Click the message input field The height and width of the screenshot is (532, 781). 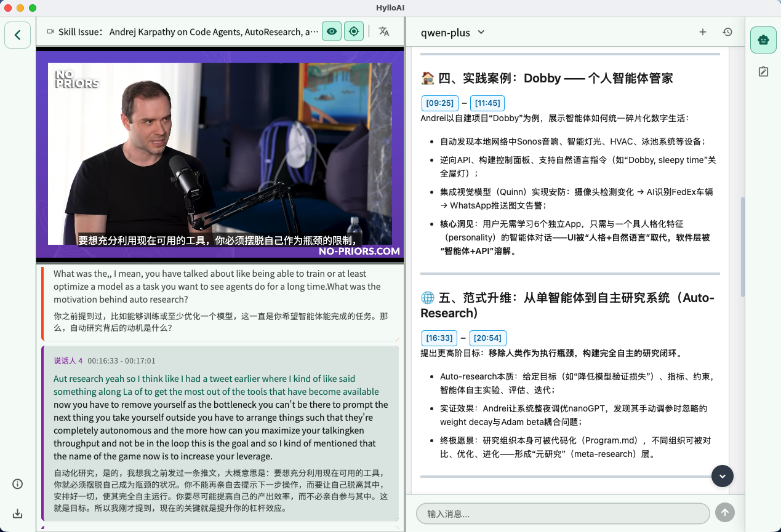click(x=563, y=514)
